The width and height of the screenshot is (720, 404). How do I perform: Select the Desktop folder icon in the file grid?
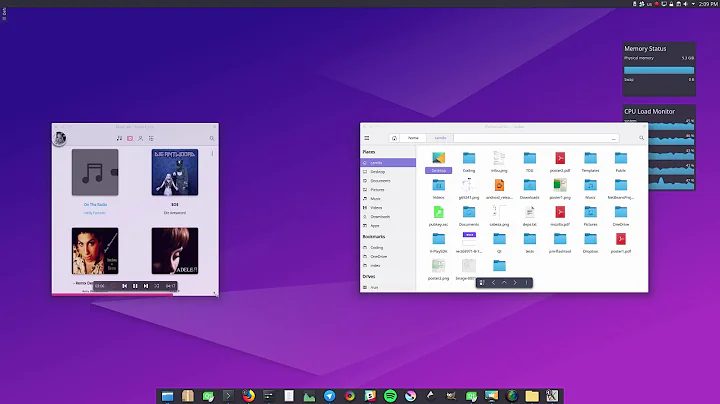click(x=439, y=158)
